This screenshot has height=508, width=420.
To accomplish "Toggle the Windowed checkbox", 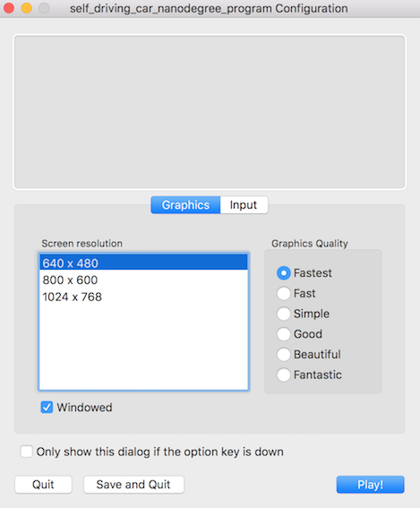I will pos(47,408).
